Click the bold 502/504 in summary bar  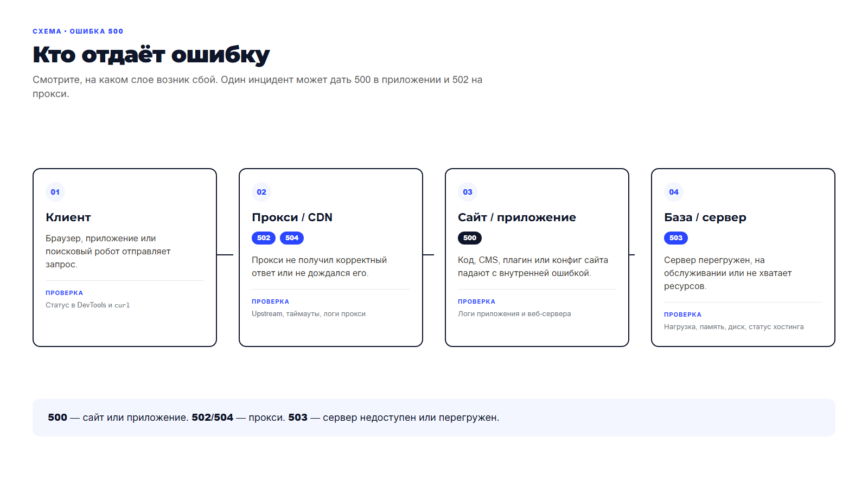coord(212,418)
